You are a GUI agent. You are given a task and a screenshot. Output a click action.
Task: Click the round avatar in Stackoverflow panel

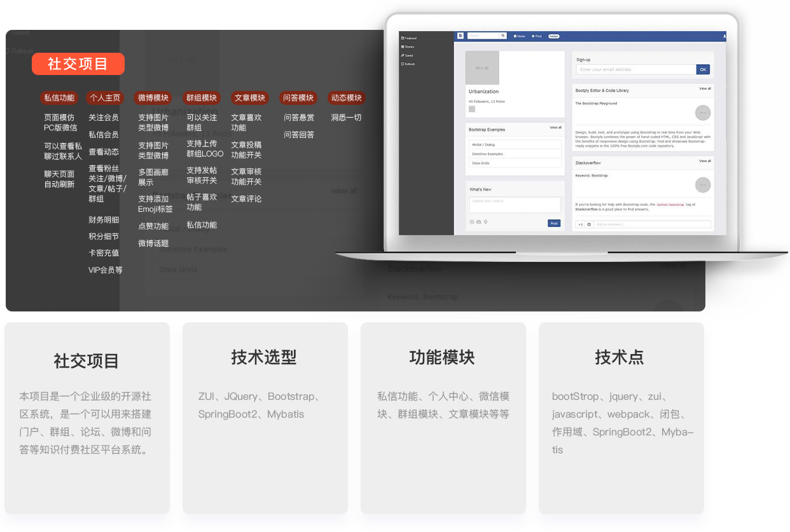click(703, 185)
